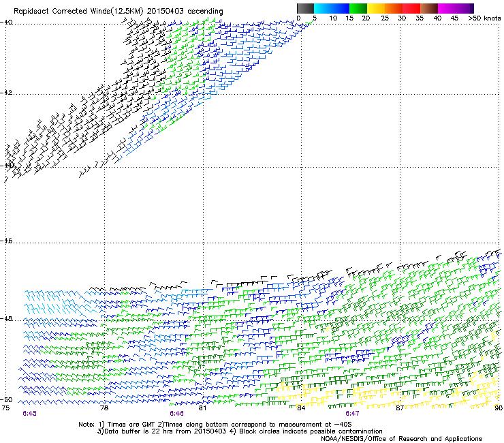The width and height of the screenshot is (504, 443).
Task: Click the longitude label '75'
Action: [x=5, y=408]
